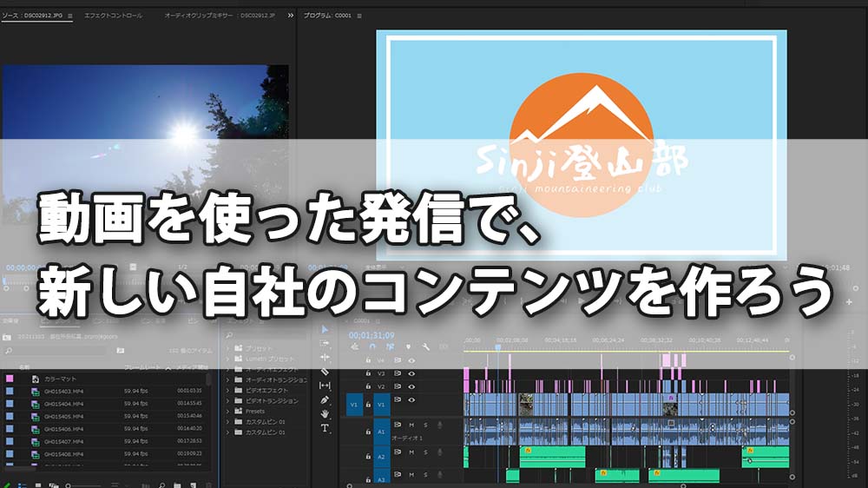The width and height of the screenshot is (868, 488).
Task: Toggle sync lock on A1 track
Action: pos(397,425)
